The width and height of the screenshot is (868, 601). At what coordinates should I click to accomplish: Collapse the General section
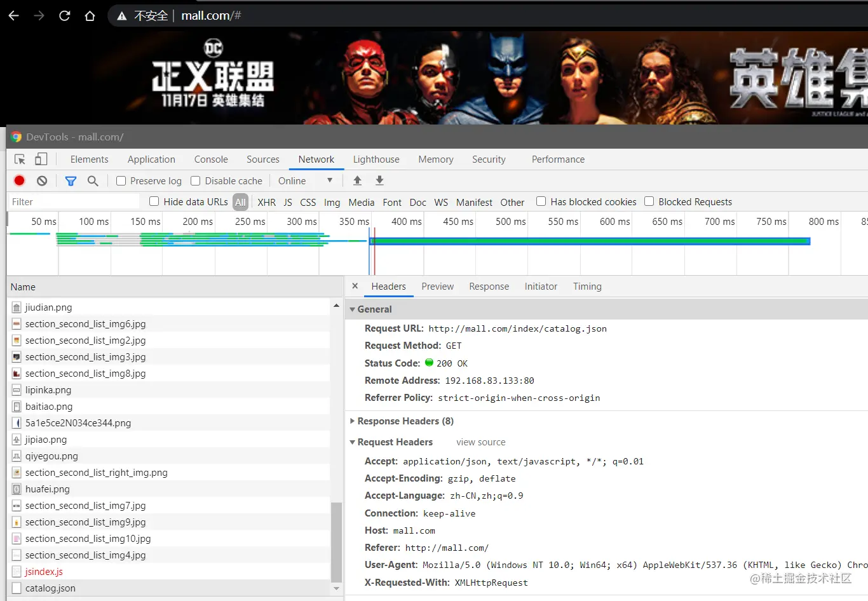(353, 309)
